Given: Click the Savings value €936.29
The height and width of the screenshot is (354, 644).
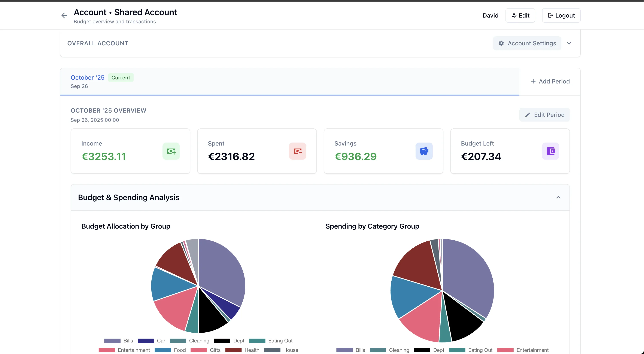Looking at the screenshot, I should coord(355,156).
